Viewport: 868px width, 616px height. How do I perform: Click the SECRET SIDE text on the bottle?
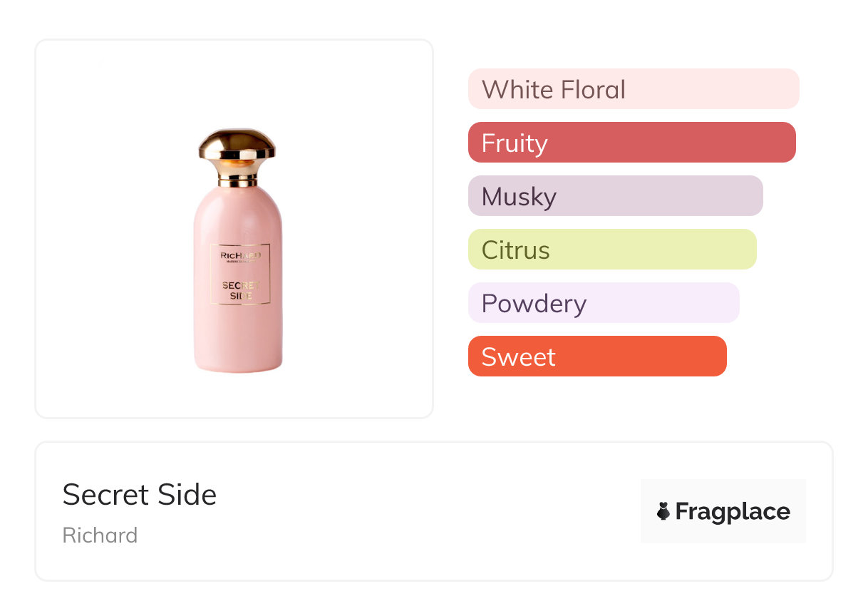(x=240, y=290)
